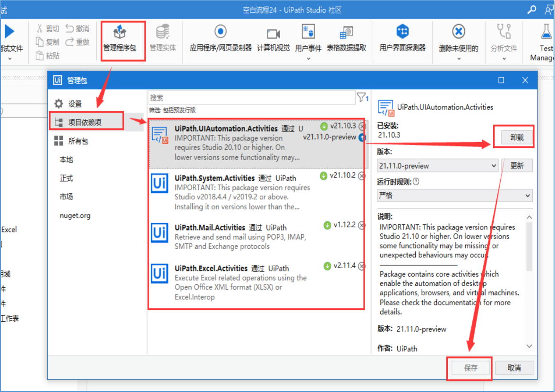Select the 市场 (Marketplace) package source
555x392 pixels.
(67, 196)
